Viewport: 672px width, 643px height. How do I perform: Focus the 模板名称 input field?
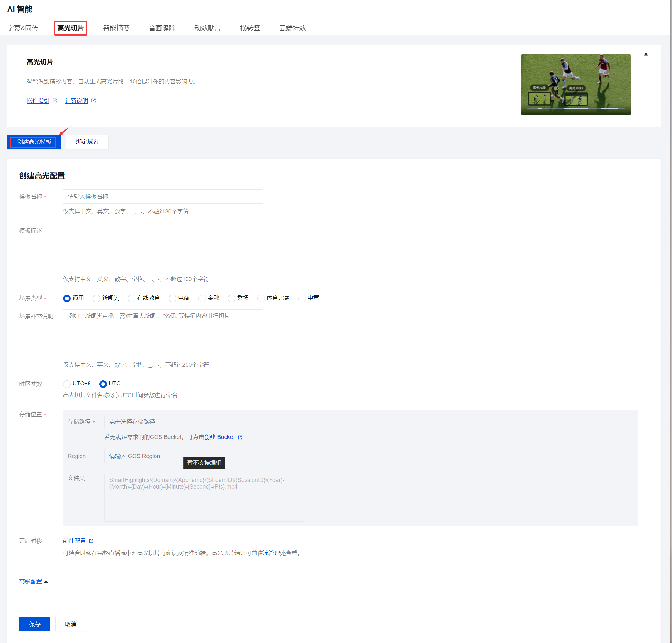163,196
